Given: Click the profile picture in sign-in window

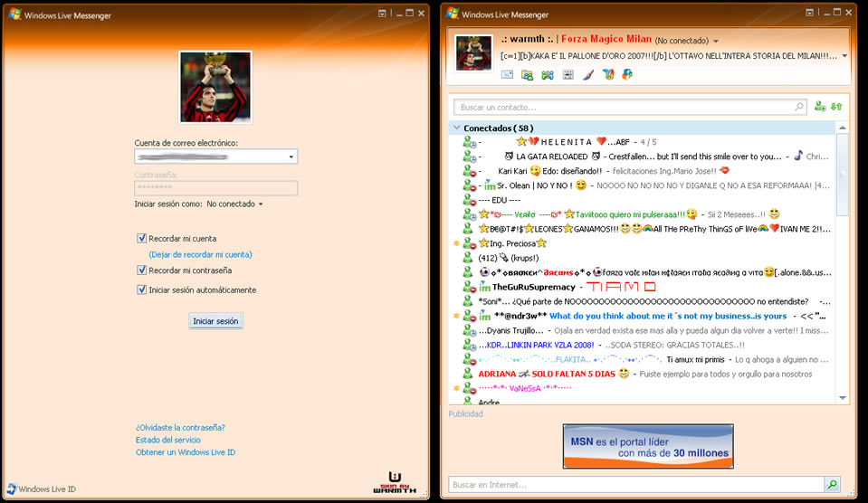Looking at the screenshot, I should (215, 87).
